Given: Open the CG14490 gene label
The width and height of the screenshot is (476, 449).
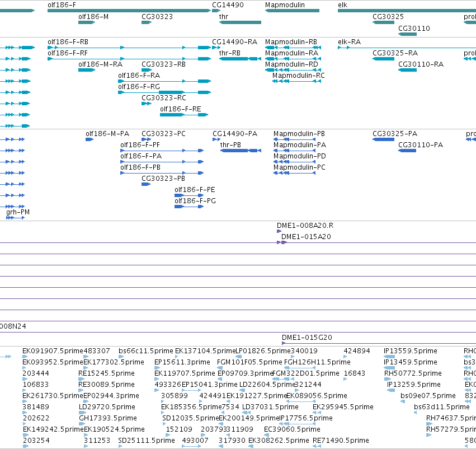Looking at the screenshot, I should [x=228, y=5].
